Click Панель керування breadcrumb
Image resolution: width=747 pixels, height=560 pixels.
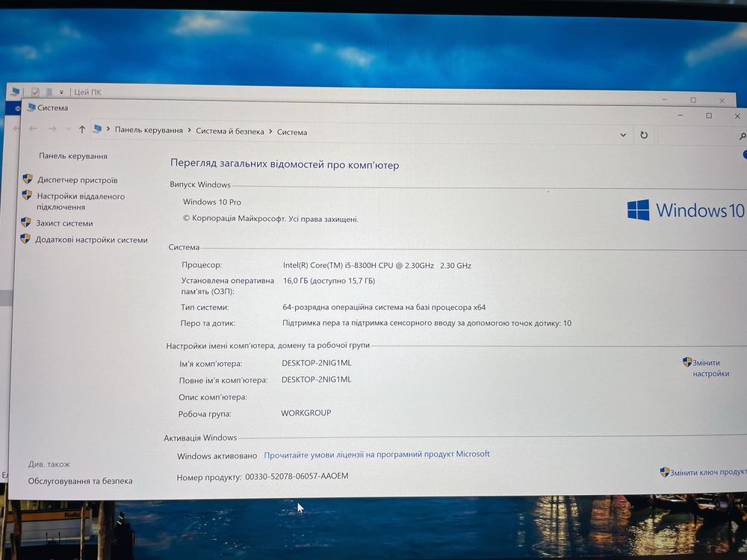pyautogui.click(x=149, y=131)
